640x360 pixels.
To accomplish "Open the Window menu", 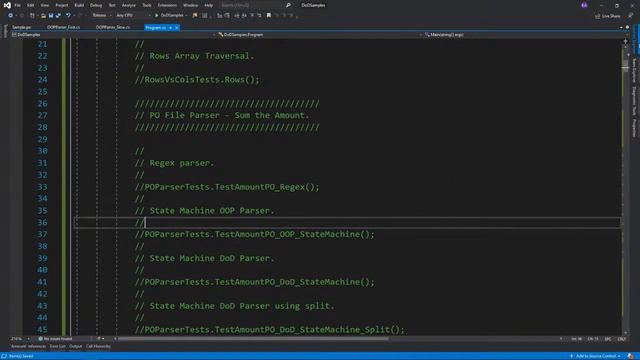I will (x=190, y=5).
